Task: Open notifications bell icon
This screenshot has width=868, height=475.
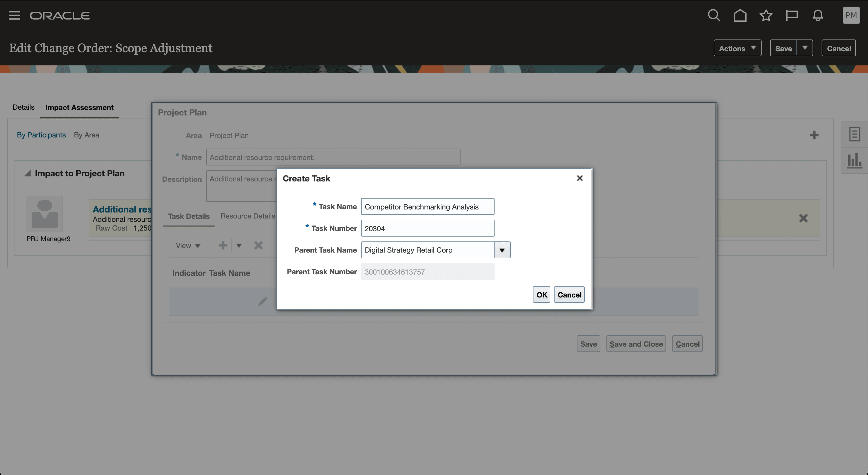Action: point(818,15)
